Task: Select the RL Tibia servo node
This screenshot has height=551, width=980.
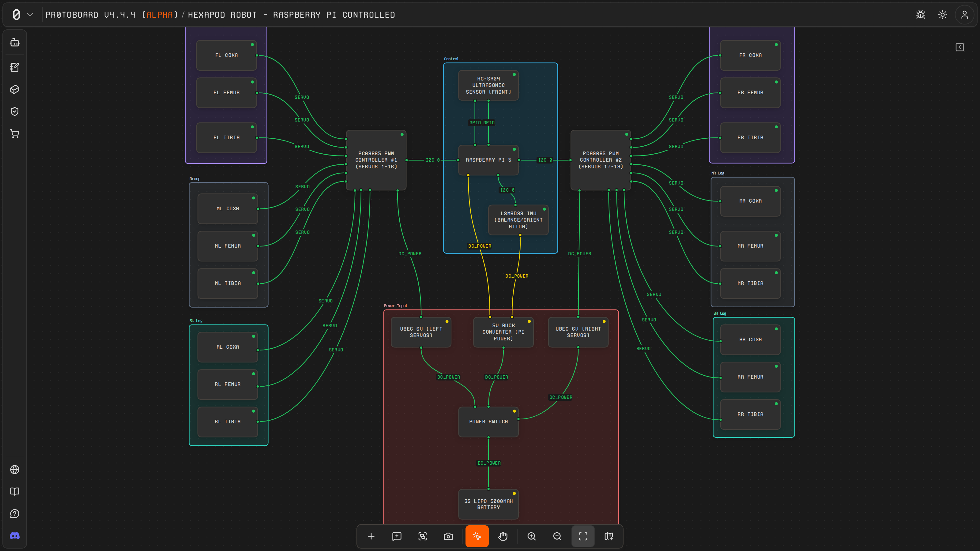Action: [228, 422]
